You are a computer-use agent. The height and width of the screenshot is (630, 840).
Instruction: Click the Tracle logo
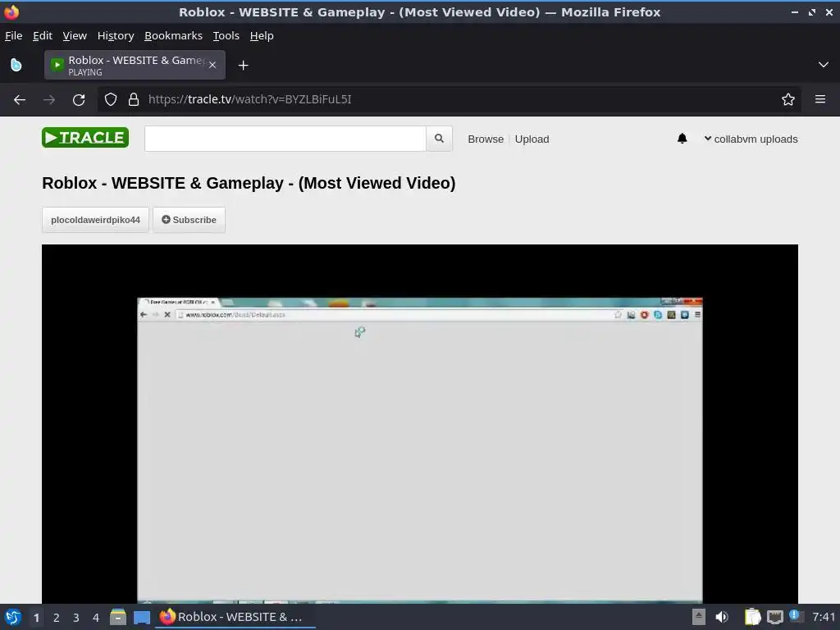(85, 138)
